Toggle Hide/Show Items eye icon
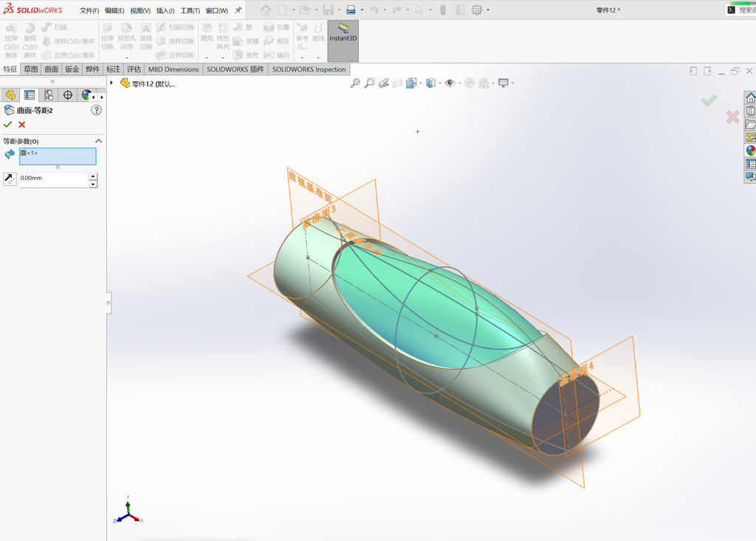Viewport: 756px width, 541px height. [450, 83]
